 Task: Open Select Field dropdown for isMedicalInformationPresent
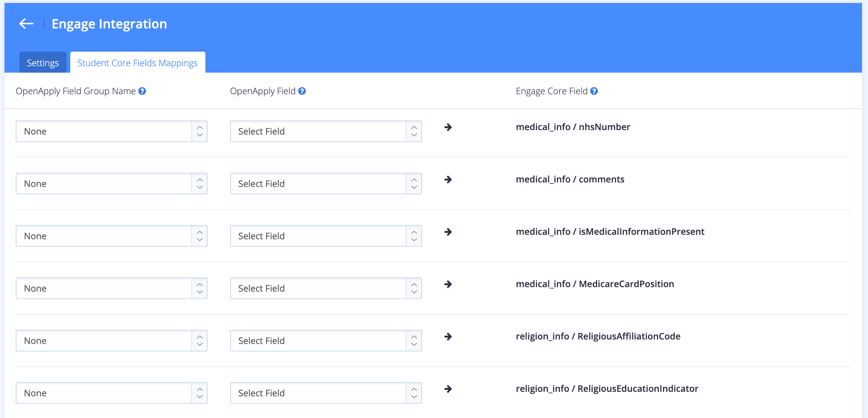pyautogui.click(x=326, y=236)
